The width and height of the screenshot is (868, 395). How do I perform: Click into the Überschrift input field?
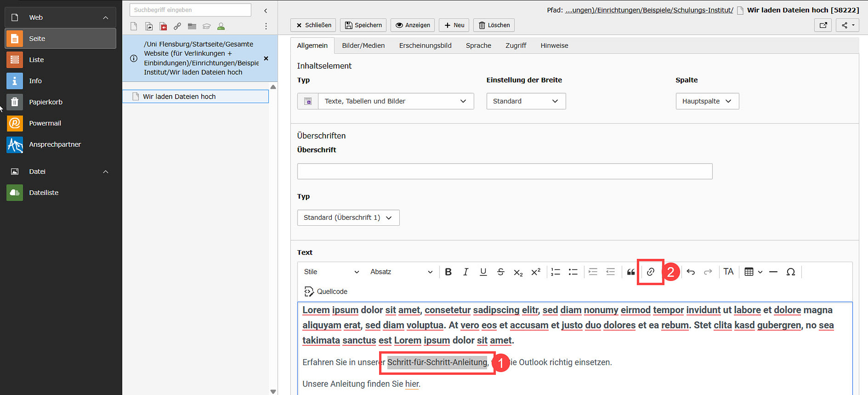[x=504, y=171]
